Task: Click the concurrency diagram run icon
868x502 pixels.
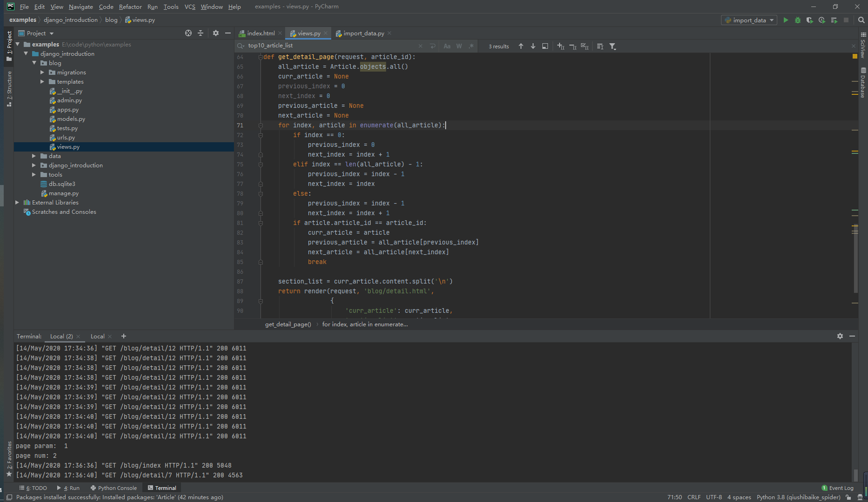Action: (834, 20)
